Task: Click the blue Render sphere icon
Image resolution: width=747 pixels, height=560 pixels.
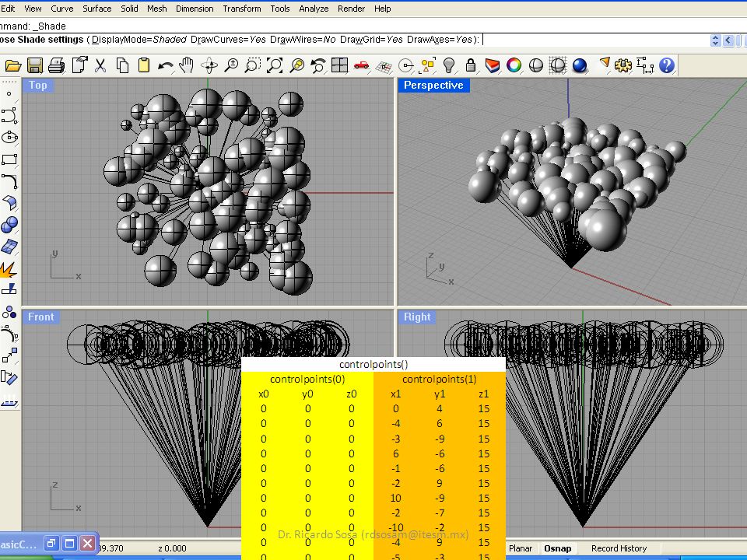Action: (579, 65)
